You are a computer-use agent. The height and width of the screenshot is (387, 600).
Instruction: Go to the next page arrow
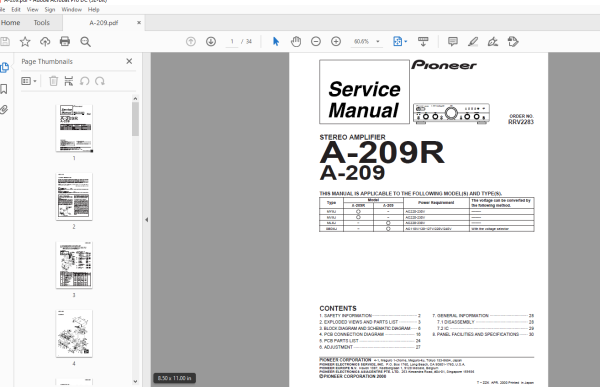(211, 41)
